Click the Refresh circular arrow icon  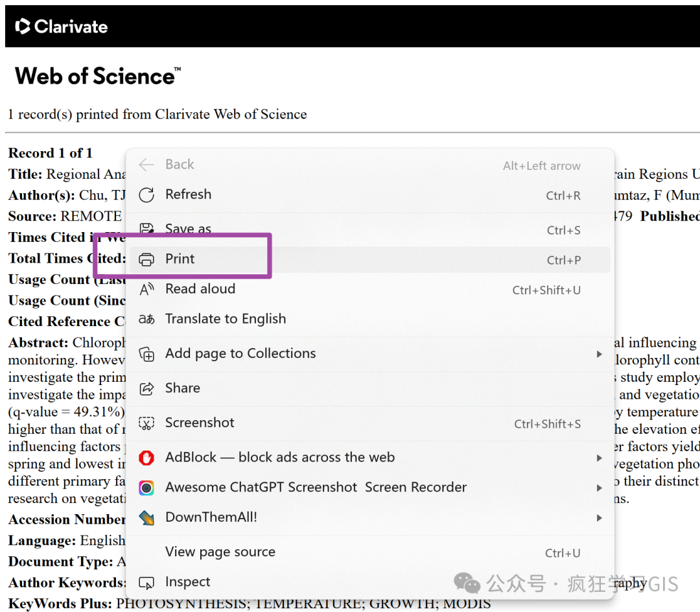[146, 195]
